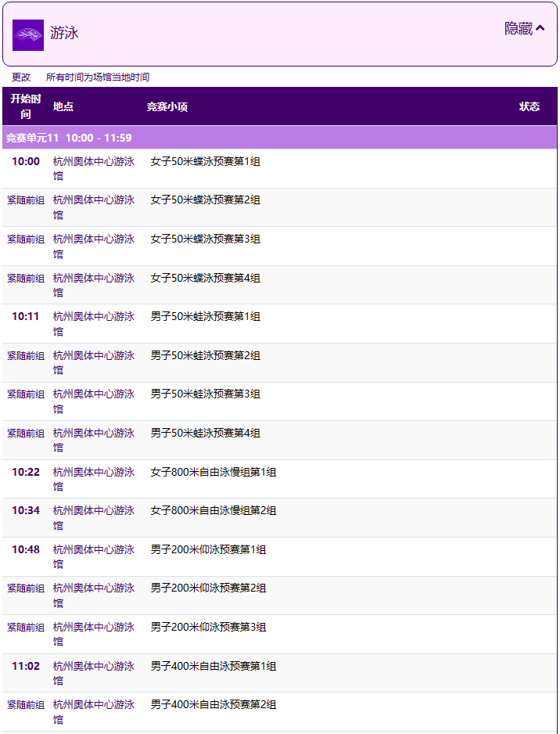The height and width of the screenshot is (734, 560).
Task: Click 紧随前组 beside 女子50米蝶泳预赛第4组
Action: pos(26,278)
